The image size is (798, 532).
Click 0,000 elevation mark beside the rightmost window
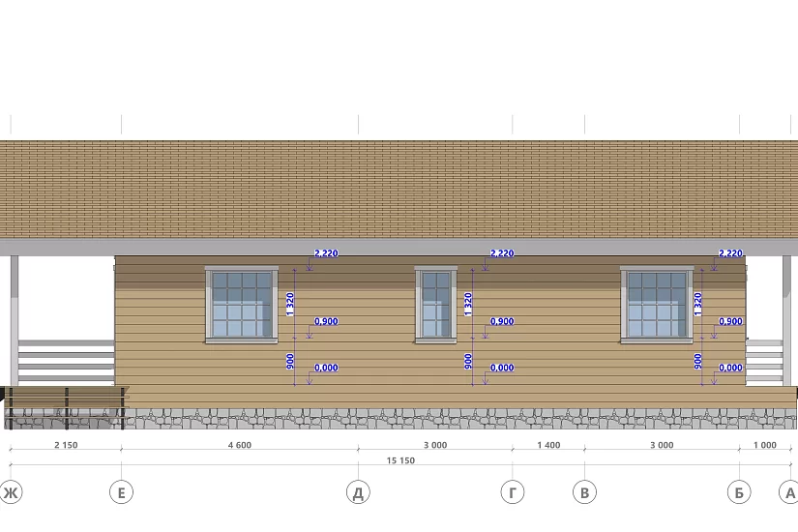point(730,368)
